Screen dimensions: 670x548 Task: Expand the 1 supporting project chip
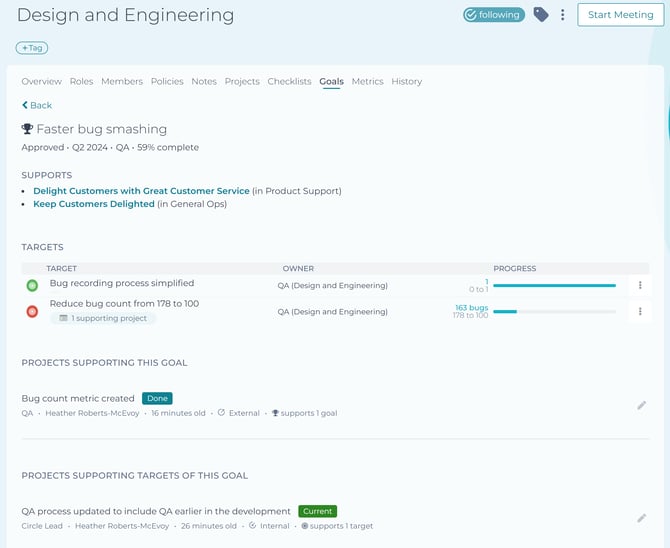click(x=103, y=318)
